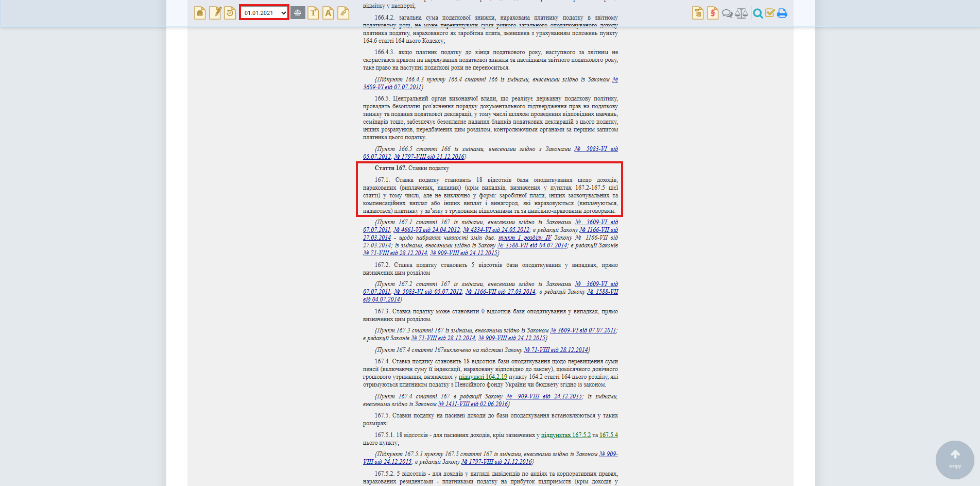Click the heading 'Стаття 167. Ставки податку'
980x486 pixels.
(x=412, y=168)
